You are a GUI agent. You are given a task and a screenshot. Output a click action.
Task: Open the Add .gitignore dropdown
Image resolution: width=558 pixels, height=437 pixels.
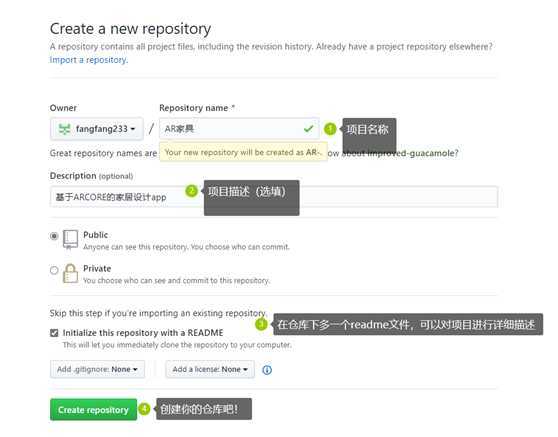pyautogui.click(x=97, y=369)
